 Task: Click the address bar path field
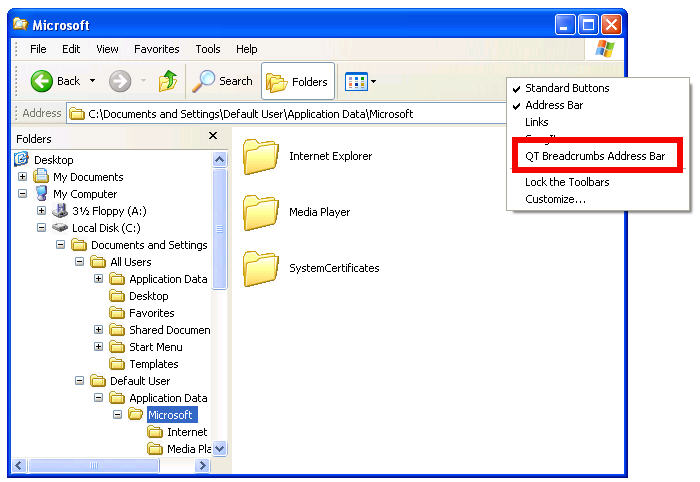(x=287, y=114)
